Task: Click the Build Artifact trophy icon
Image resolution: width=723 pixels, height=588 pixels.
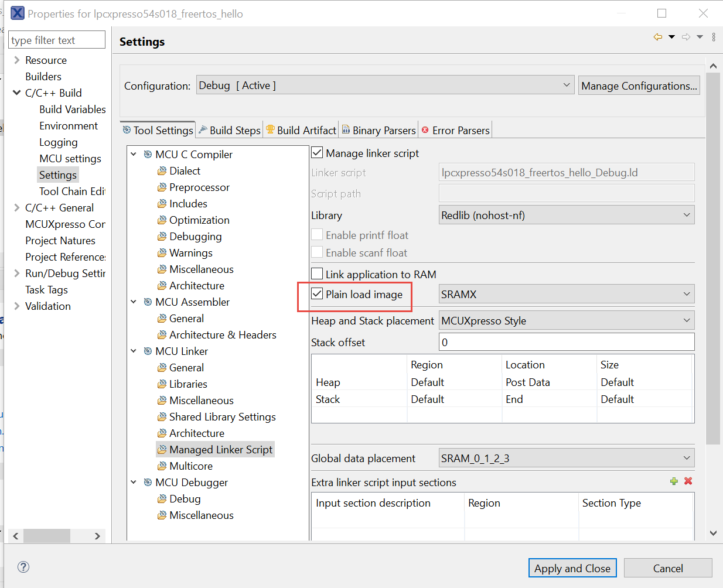Action: point(270,129)
